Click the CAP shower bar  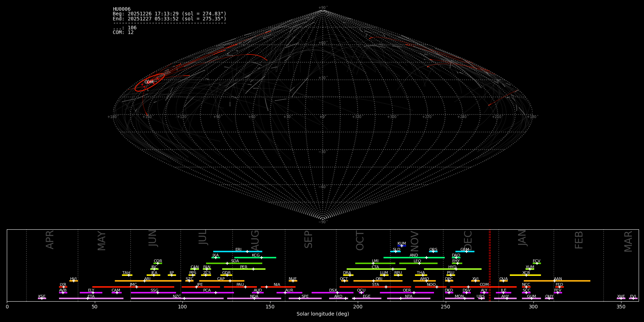coord(222,281)
